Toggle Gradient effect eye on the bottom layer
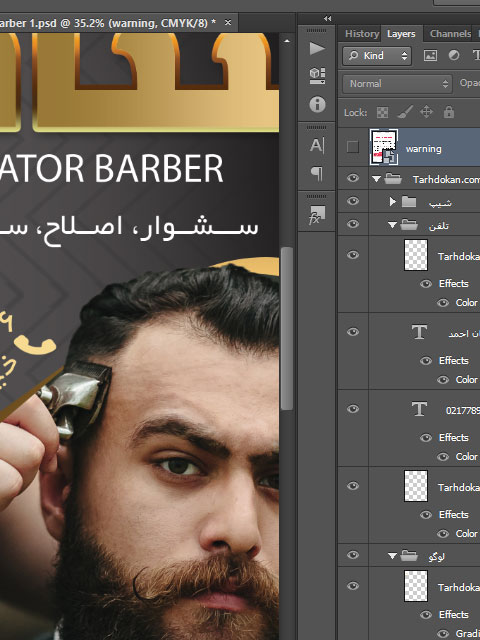 443,634
